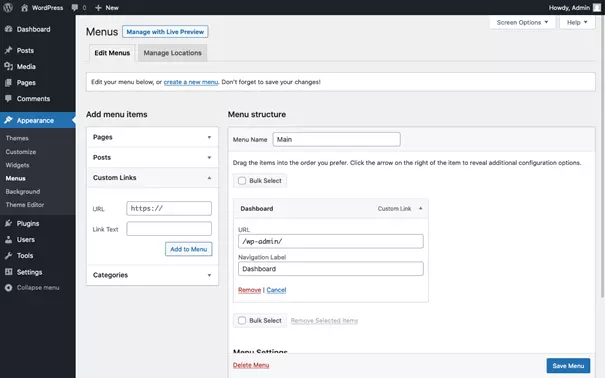Open Widgets in Appearance submenu
The image size is (605, 378).
[x=17, y=165]
